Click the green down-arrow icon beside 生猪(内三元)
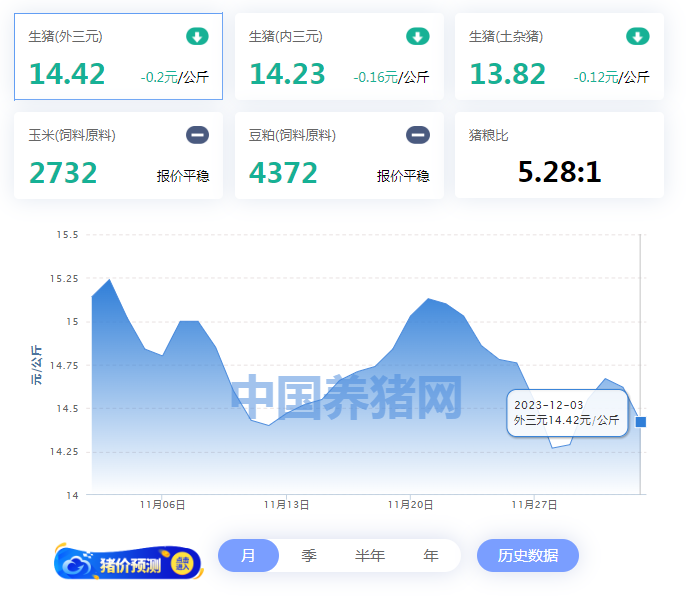Screen dimensions: 686x605 pos(417,37)
